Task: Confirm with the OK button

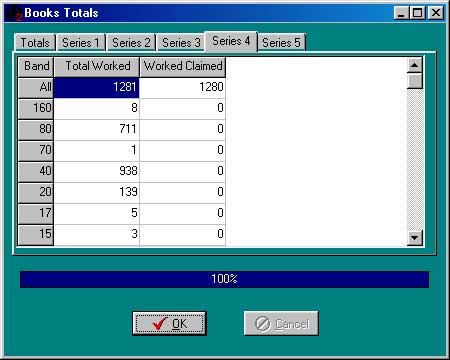Action: coord(169,323)
